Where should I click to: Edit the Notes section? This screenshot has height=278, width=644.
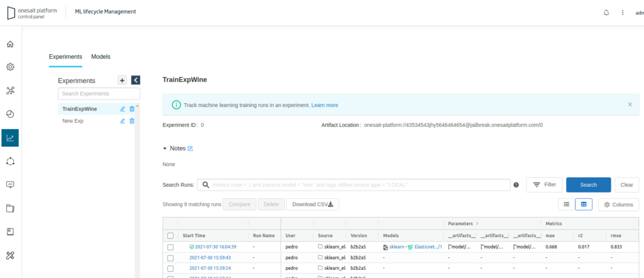pyautogui.click(x=190, y=148)
